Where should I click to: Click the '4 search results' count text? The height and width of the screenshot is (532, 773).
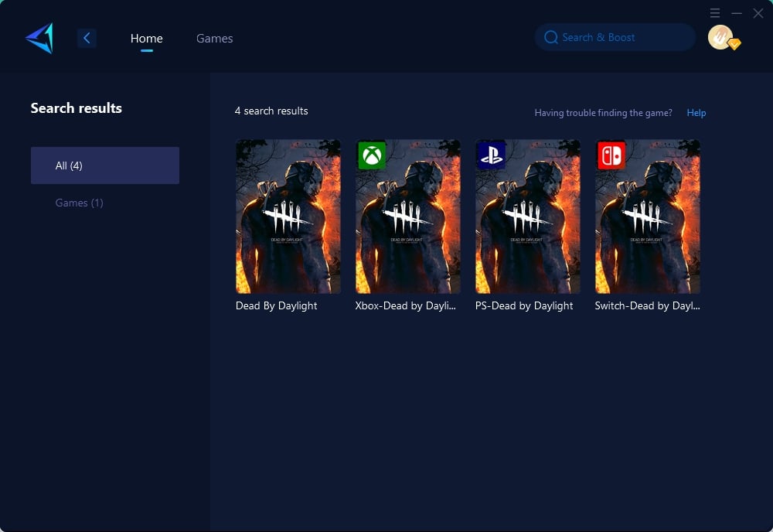click(x=271, y=111)
